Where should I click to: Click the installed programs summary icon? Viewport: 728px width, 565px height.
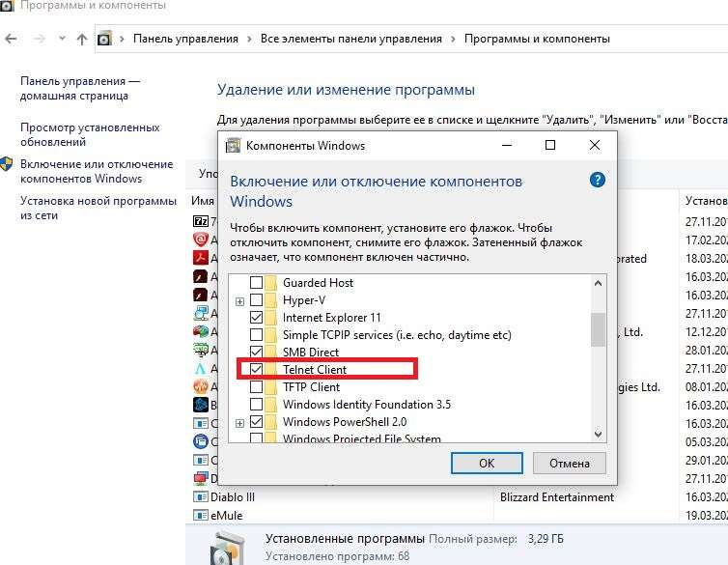point(227,549)
